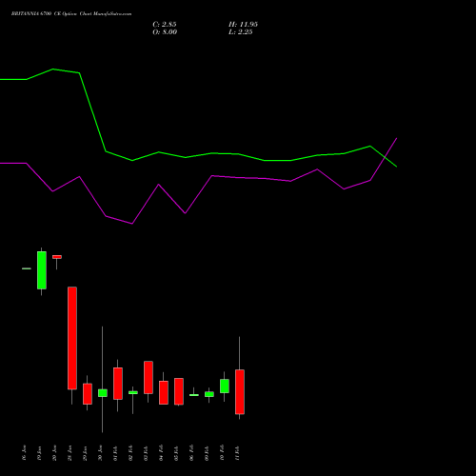Select the red 04 Feb candle
Viewport: 476px width, 476px height.
click(x=164, y=392)
